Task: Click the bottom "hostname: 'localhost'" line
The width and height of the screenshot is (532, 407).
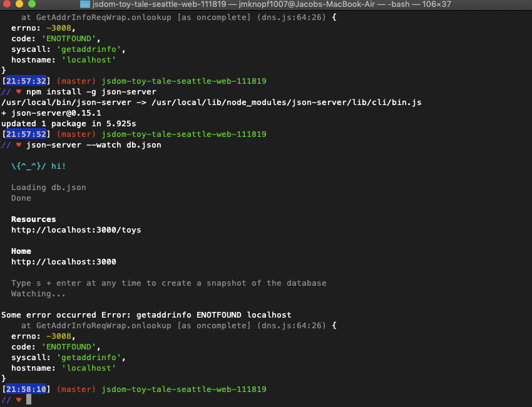Action: 63,368
